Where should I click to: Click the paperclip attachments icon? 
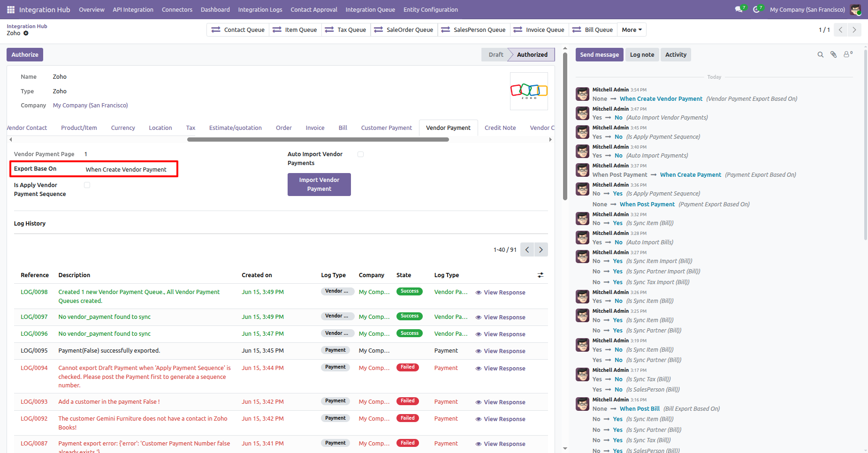click(x=834, y=55)
